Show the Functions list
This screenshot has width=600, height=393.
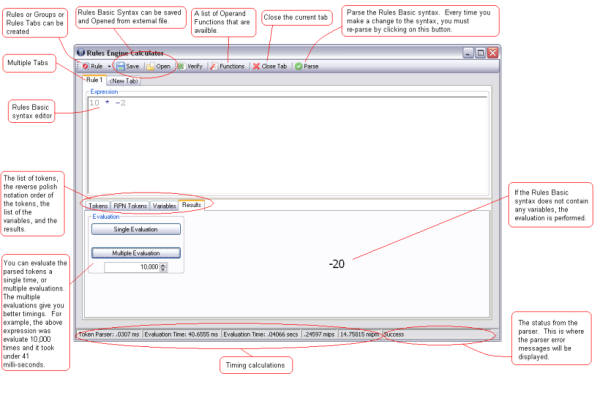pos(227,66)
